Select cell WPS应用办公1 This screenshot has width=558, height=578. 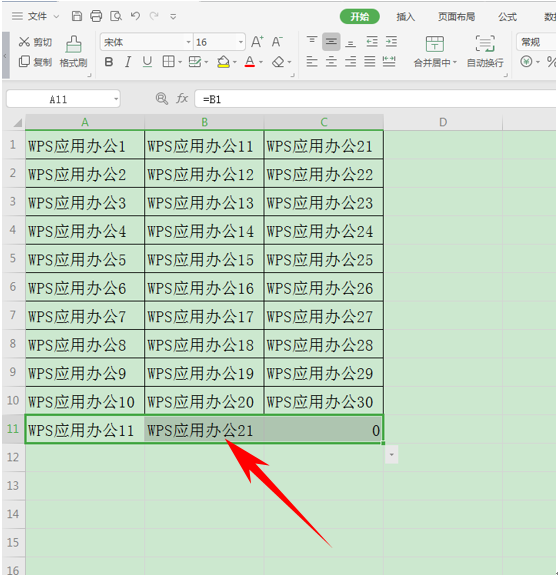[x=85, y=145]
